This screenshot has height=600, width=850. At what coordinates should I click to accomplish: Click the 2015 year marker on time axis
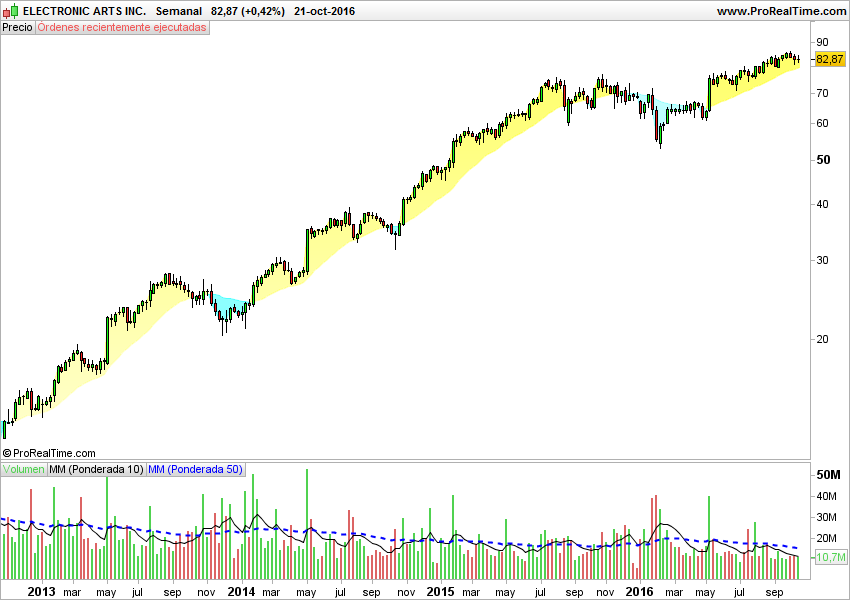440,591
